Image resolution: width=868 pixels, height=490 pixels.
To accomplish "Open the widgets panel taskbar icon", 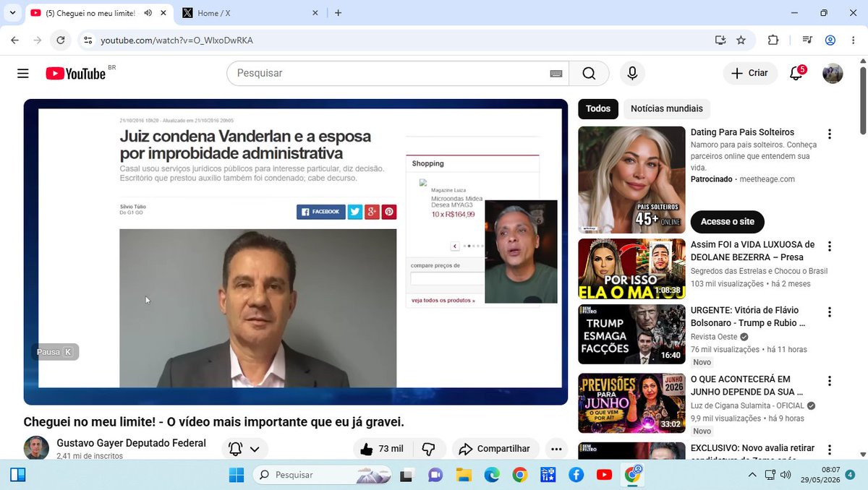I will pos(18,475).
